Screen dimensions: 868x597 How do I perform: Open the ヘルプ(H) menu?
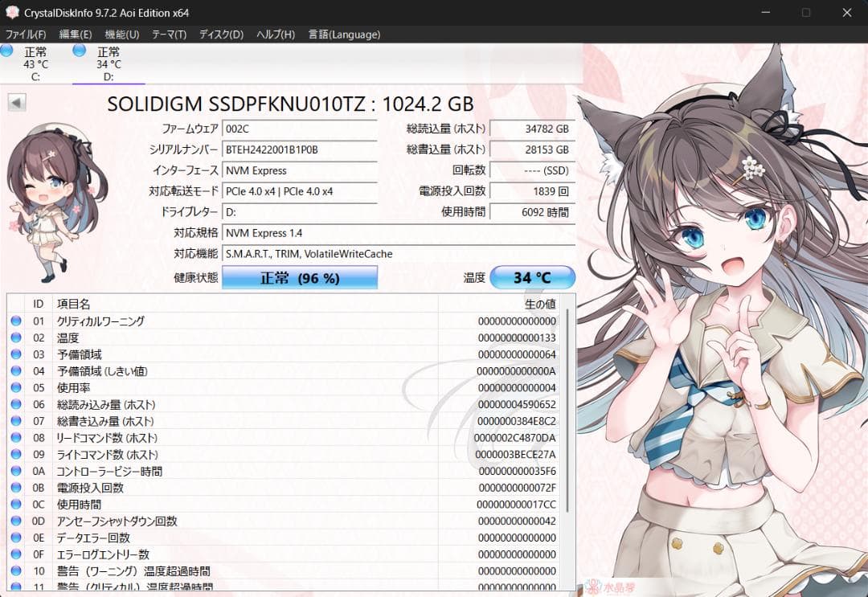click(275, 35)
